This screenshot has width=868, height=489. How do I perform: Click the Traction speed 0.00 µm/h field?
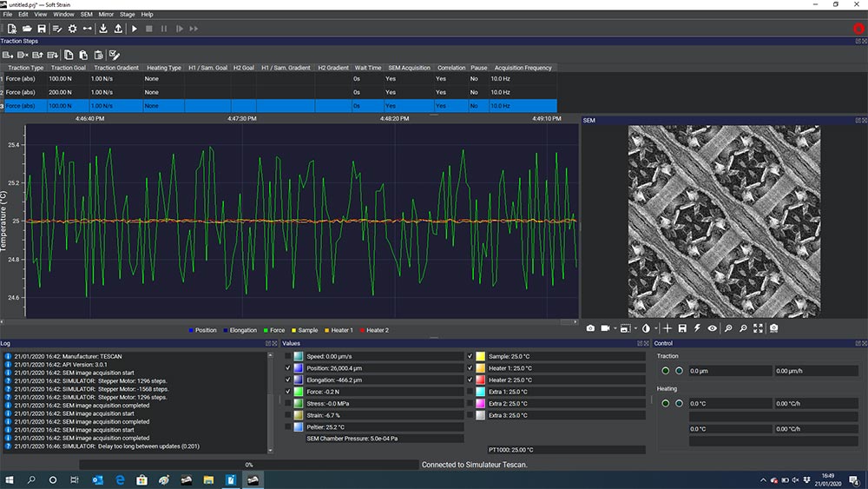[817, 371]
